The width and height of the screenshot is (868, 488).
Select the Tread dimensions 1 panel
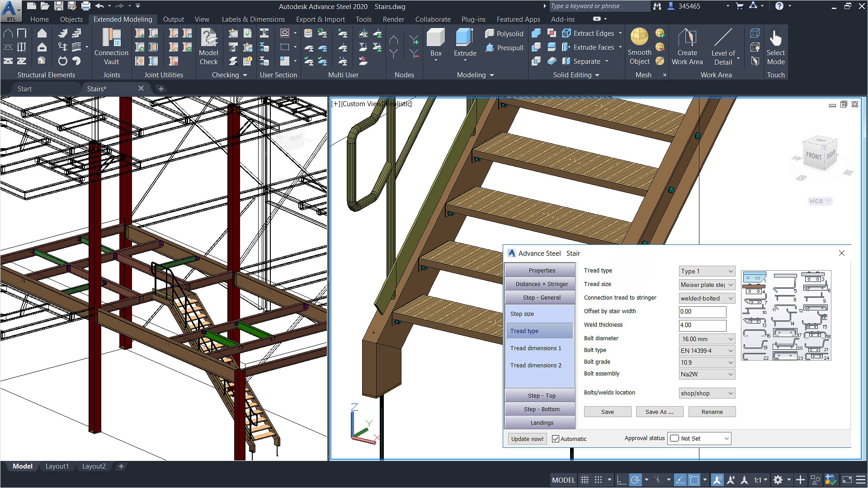tap(536, 348)
